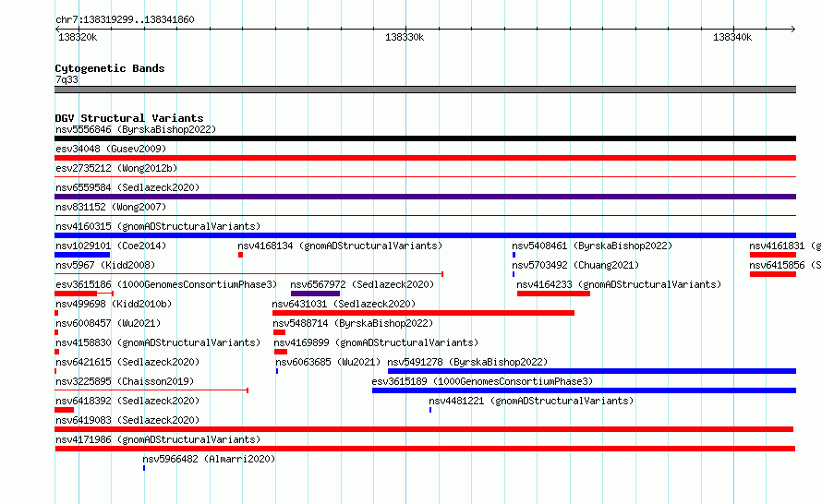Click the red nsv6415856 bar
The width and height of the screenshot is (822, 504).
click(773, 274)
